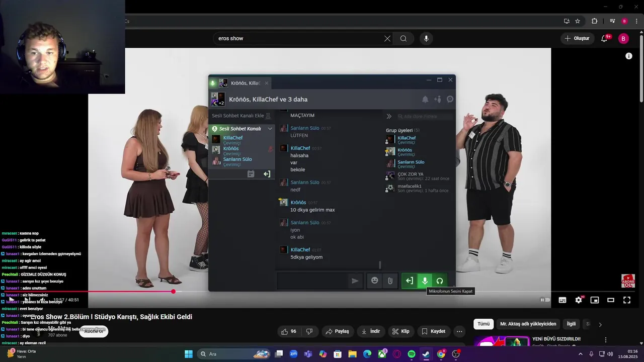Screen dimensions: 644x362
Task: Open Chrome media control icon
Action: click(x=612, y=21)
